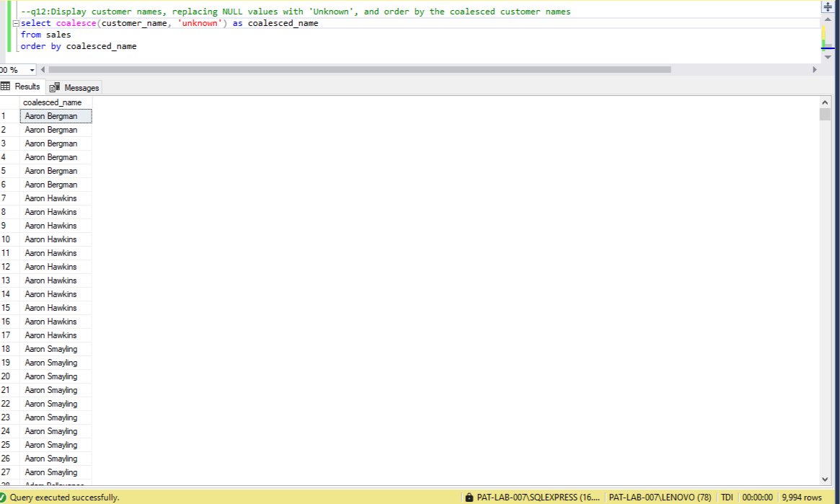Screen dimensions: 840x504
Task: Click the 9,994 rows count entry
Action: (802, 498)
